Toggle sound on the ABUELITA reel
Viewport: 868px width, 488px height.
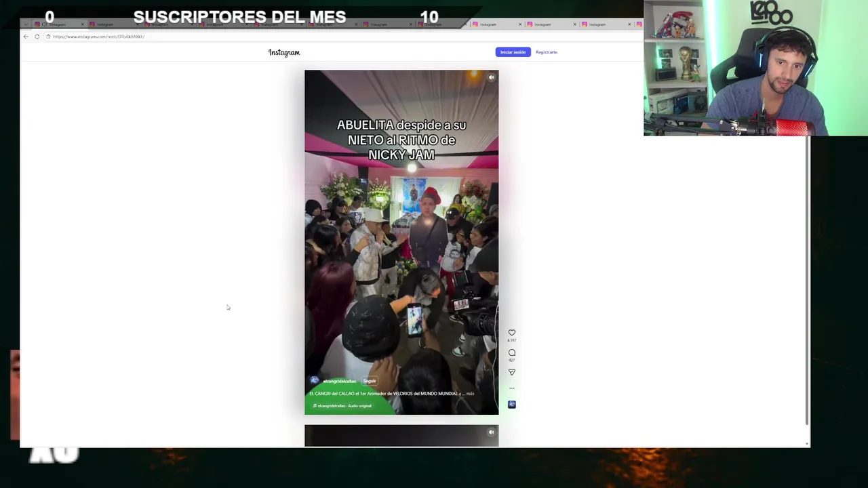492,77
